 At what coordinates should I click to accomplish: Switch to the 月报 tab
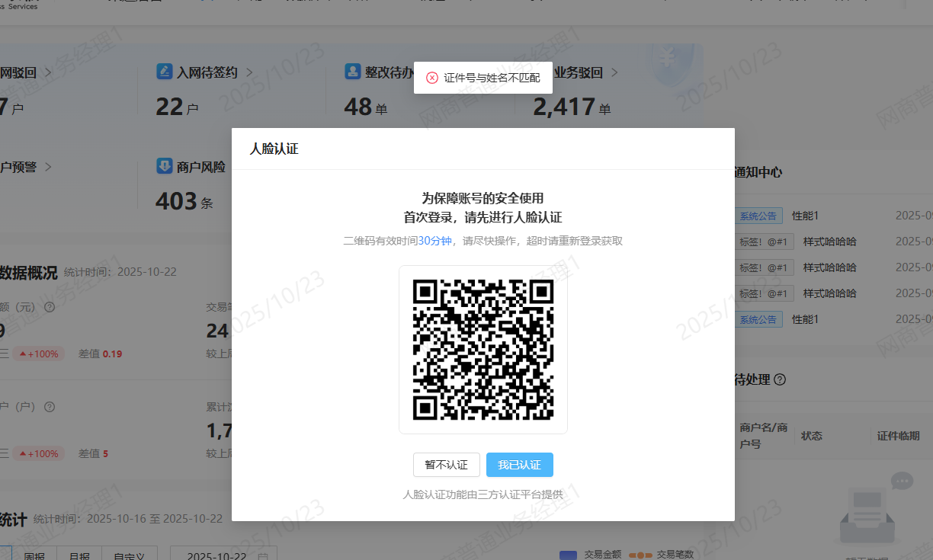coord(79,555)
